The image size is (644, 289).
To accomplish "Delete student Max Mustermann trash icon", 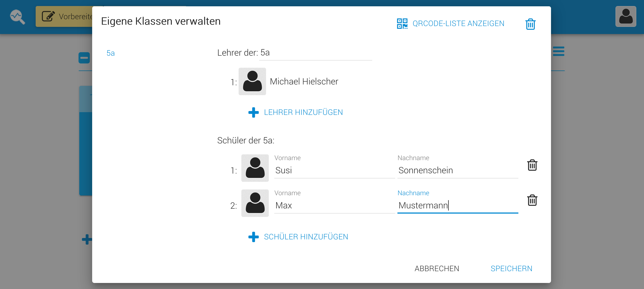I will coord(532,200).
